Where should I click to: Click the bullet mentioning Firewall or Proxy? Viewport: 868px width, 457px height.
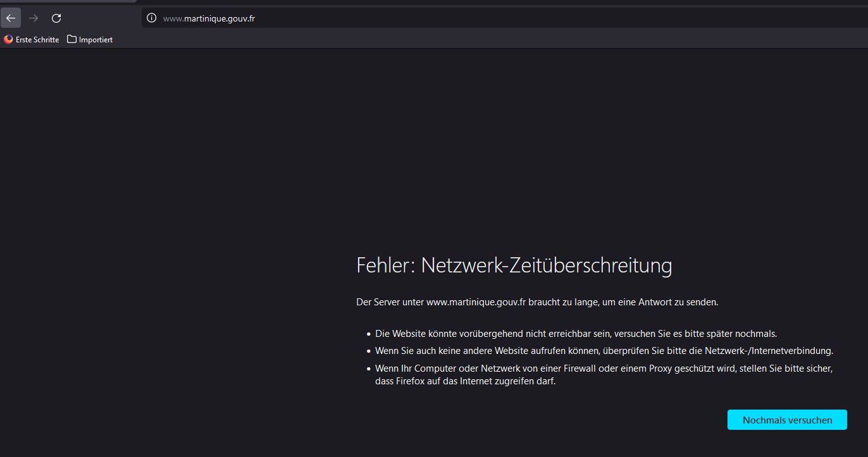(x=604, y=369)
